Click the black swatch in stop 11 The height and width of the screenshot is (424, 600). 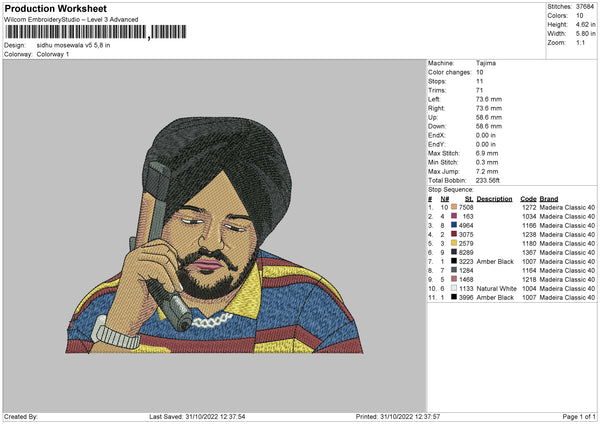pyautogui.click(x=454, y=297)
